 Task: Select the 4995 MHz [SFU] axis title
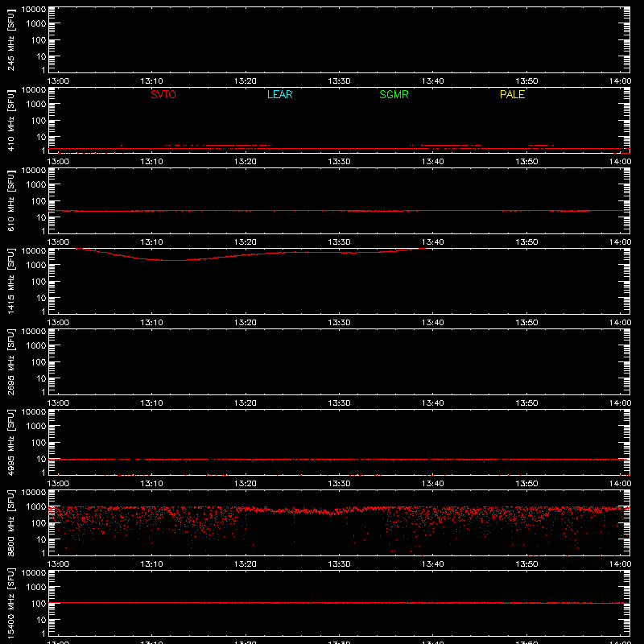click(10, 442)
